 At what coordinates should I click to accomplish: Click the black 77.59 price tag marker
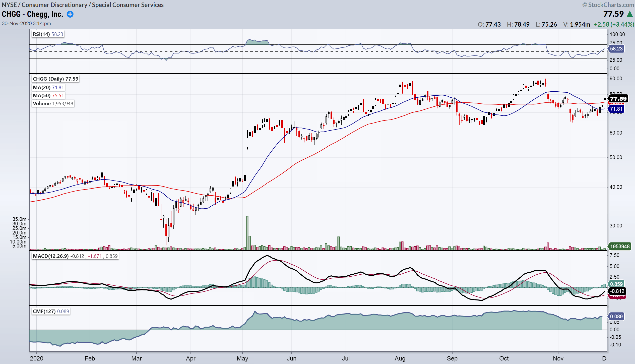click(x=618, y=99)
